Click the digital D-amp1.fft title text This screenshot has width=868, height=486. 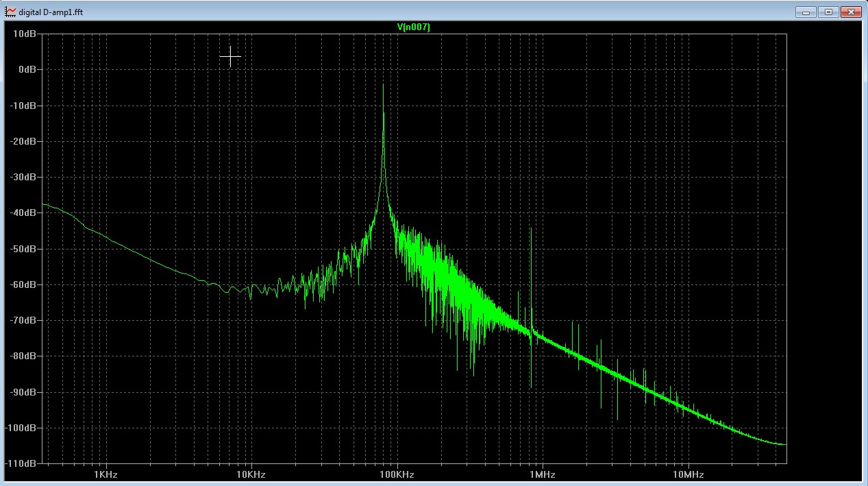point(51,12)
